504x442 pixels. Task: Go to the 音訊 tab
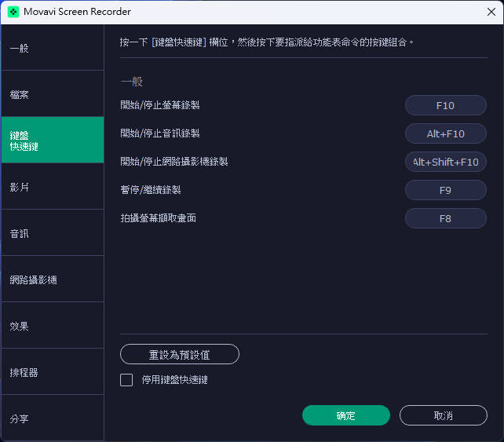click(x=53, y=232)
